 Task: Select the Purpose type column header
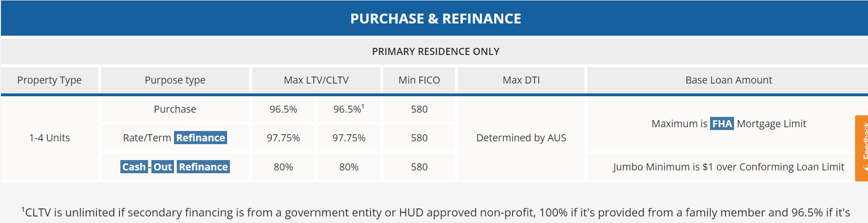[175, 80]
